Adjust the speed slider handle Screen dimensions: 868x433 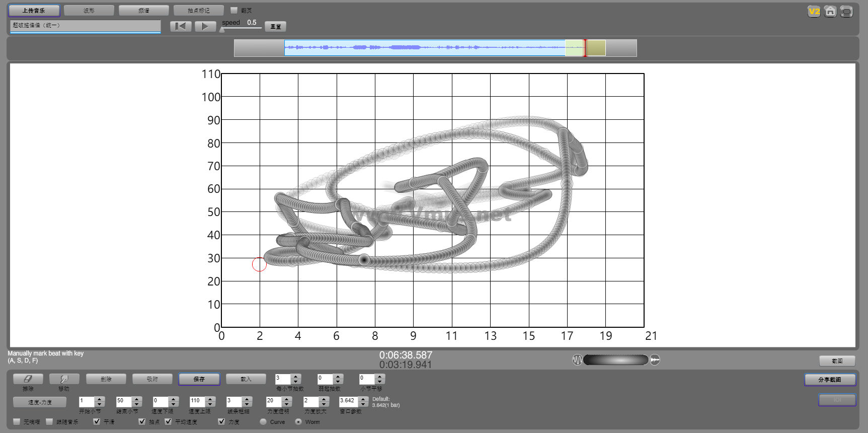click(222, 29)
